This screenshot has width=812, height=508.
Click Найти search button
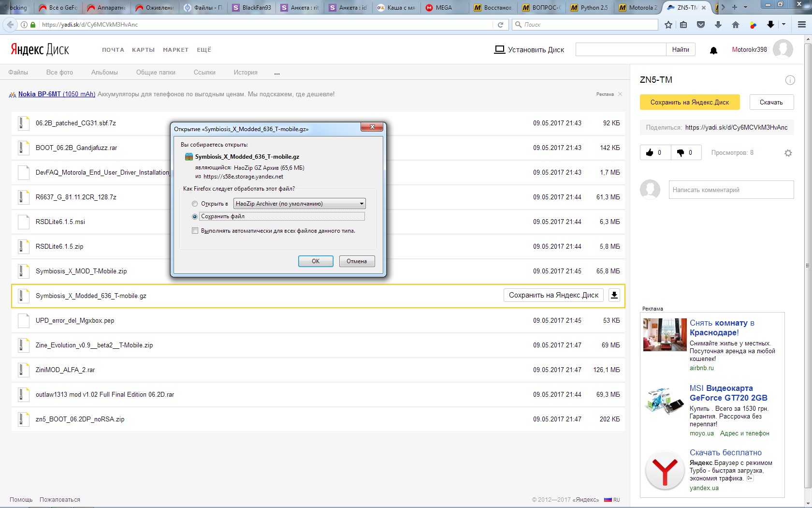[x=681, y=49]
